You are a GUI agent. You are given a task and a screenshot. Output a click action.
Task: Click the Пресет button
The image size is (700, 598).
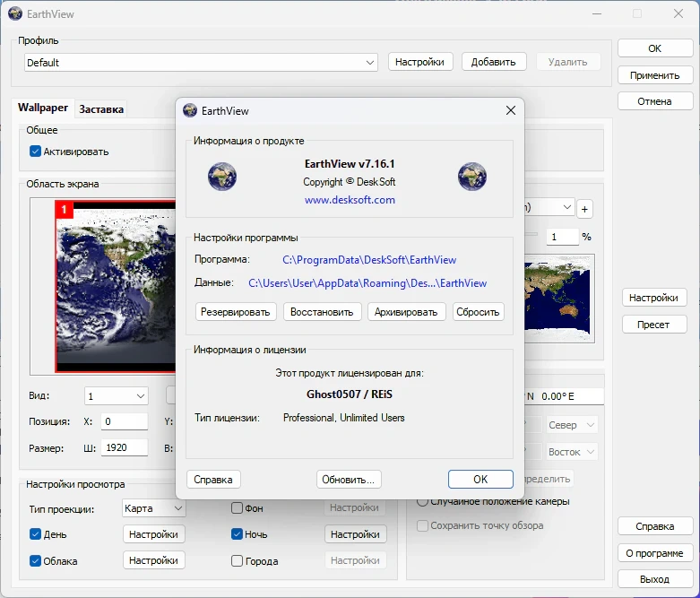coord(654,325)
